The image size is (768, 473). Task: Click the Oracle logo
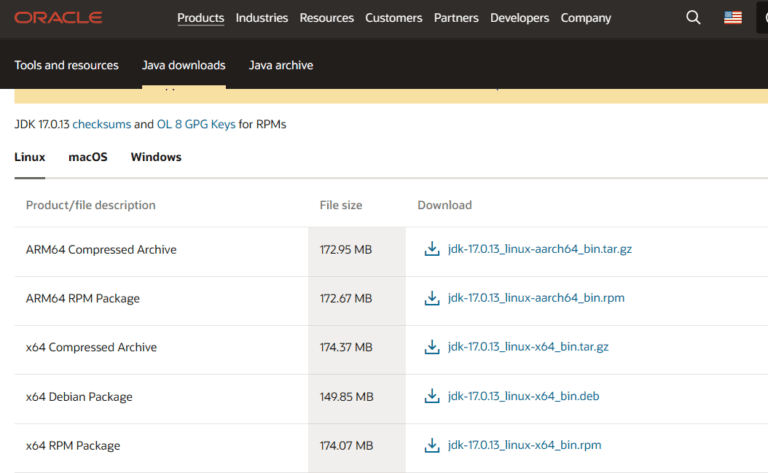pos(58,18)
